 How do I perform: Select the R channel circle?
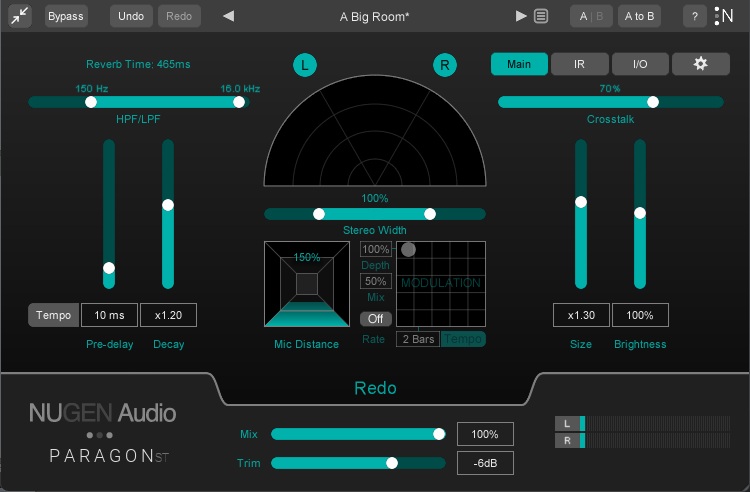click(445, 65)
